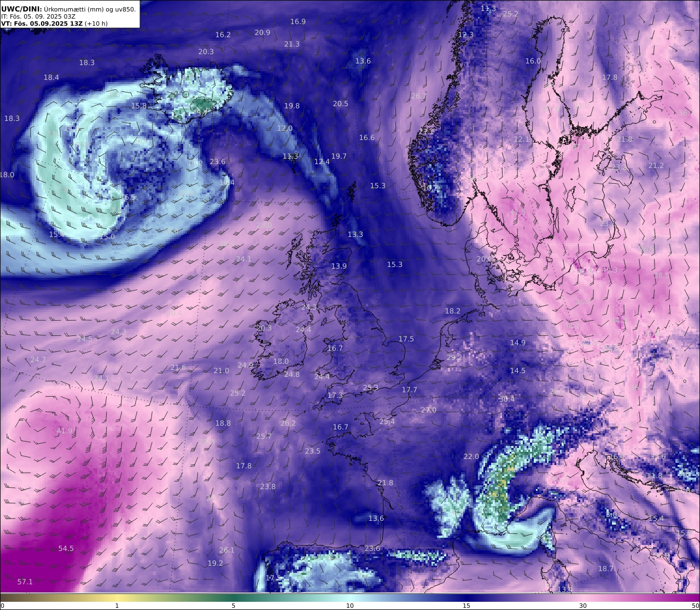Click the map value 14.9
The height and width of the screenshot is (610, 700).
click(518, 343)
